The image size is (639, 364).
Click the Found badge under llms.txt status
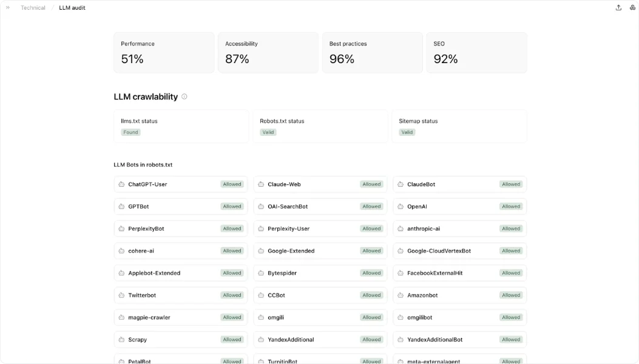tap(131, 132)
